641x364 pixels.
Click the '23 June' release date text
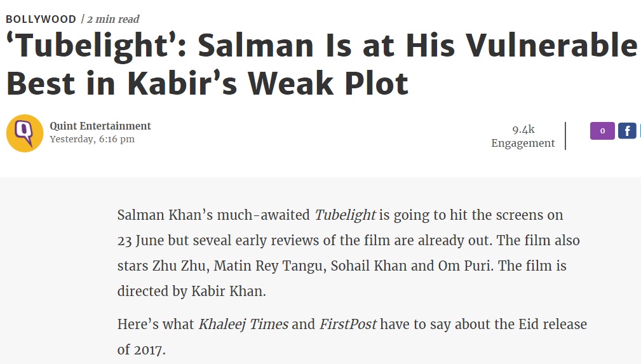140,241
